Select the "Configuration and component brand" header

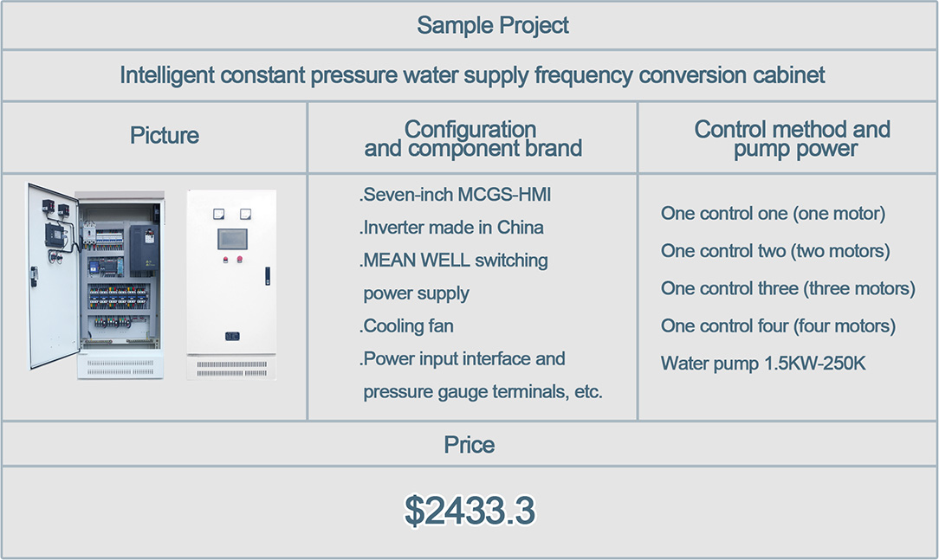pos(472,138)
